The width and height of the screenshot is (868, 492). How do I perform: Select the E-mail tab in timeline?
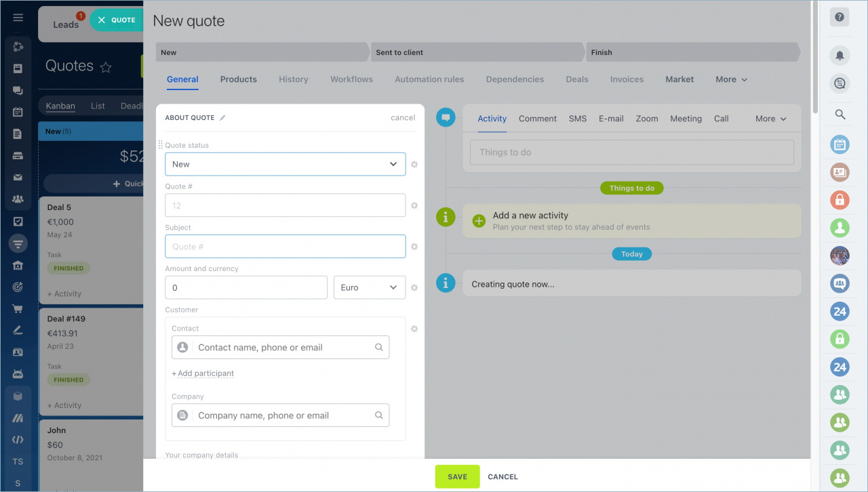[611, 119]
